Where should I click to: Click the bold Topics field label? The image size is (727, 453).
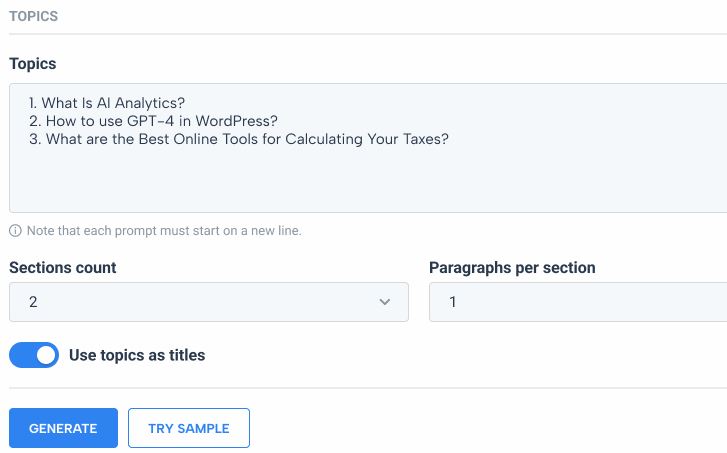click(32, 64)
